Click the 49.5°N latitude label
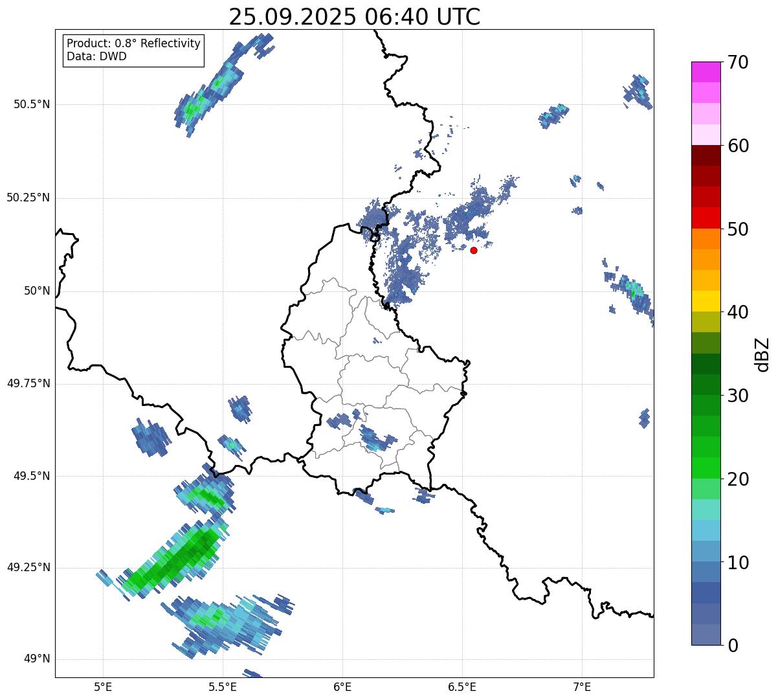Image resolution: width=778 pixels, height=700 pixels. pyautogui.click(x=31, y=476)
